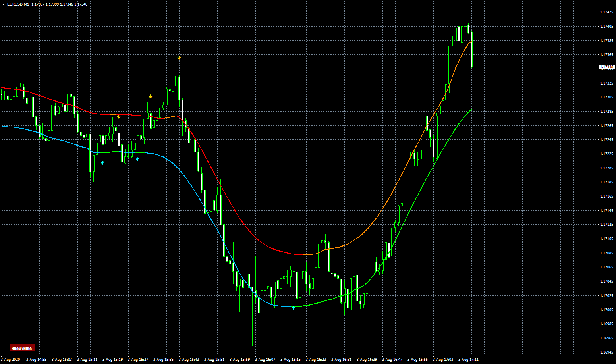Click the 1.17085 price axis label
The width and height of the screenshot is (616, 364).
coord(606,253)
